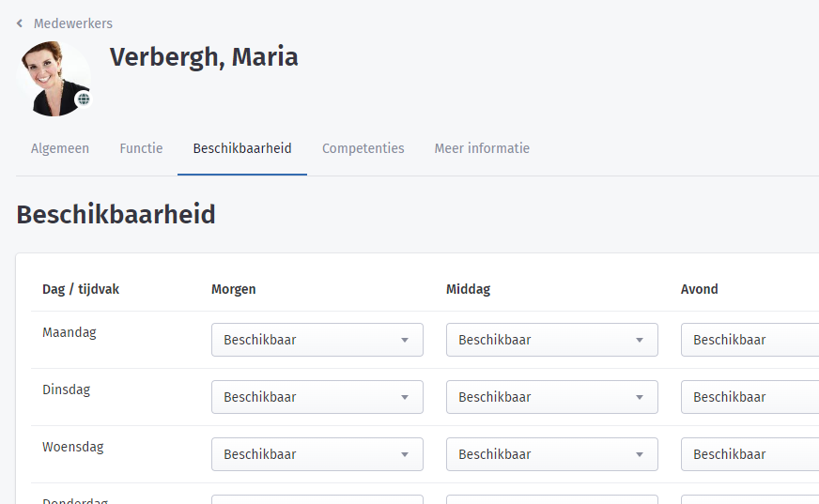Go back to the Medewerkers list

[x=72, y=23]
